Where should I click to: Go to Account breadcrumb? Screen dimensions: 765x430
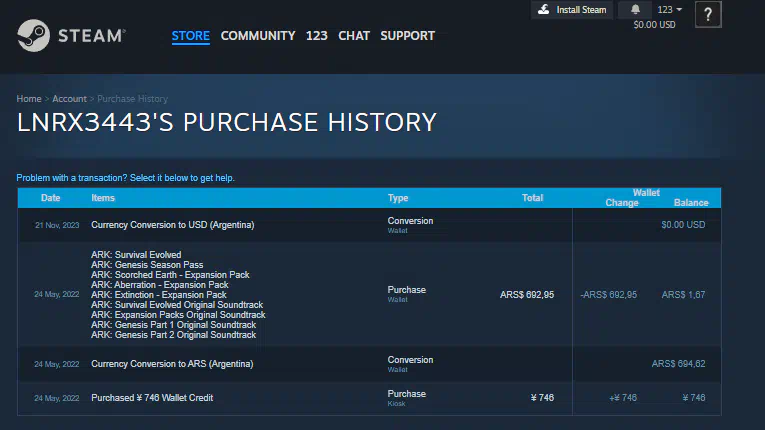pyautogui.click(x=69, y=99)
